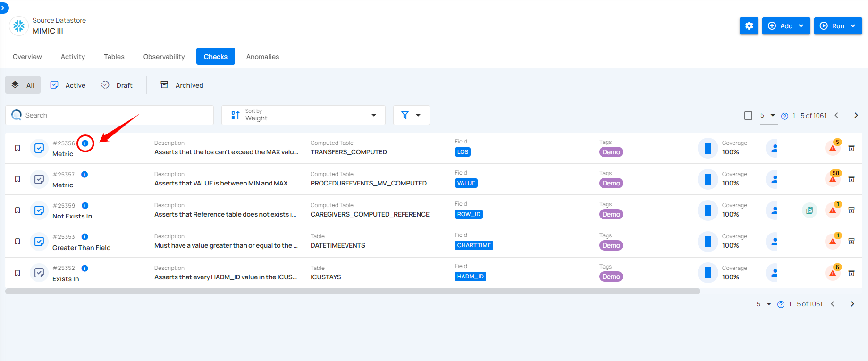
Task: Focus the Search input field
Action: click(110, 115)
